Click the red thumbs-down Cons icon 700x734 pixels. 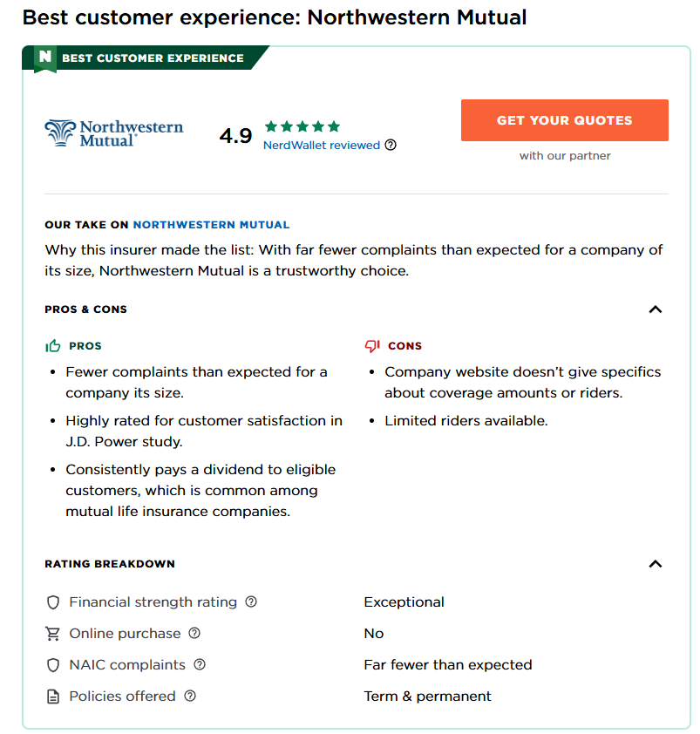(x=372, y=345)
